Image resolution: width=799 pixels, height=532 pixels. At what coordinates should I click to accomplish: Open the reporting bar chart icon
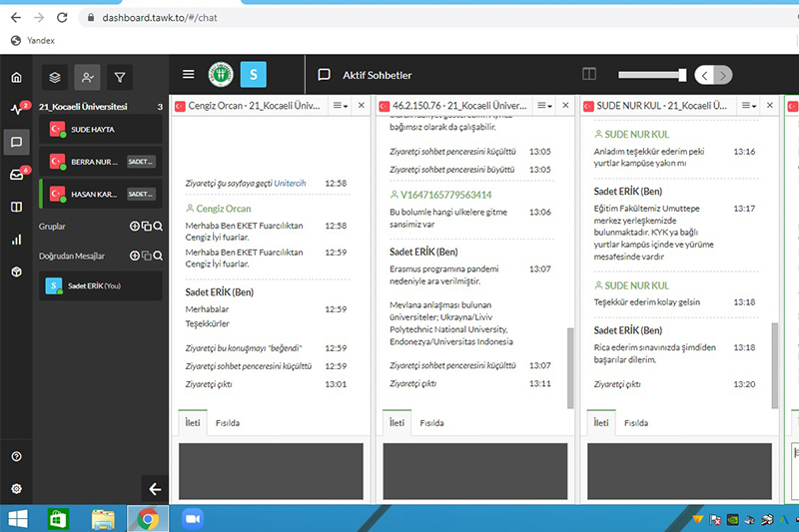pos(16,240)
